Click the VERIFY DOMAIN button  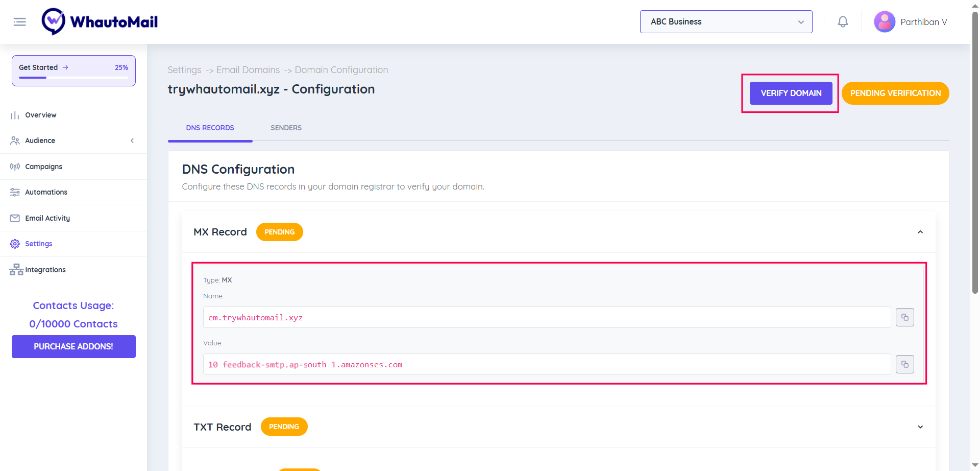point(791,93)
